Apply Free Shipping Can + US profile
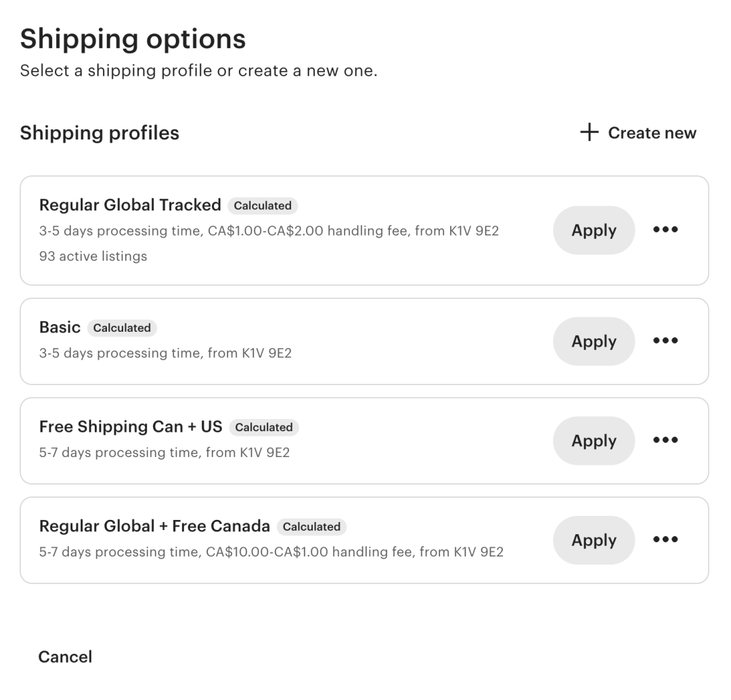 coord(594,441)
